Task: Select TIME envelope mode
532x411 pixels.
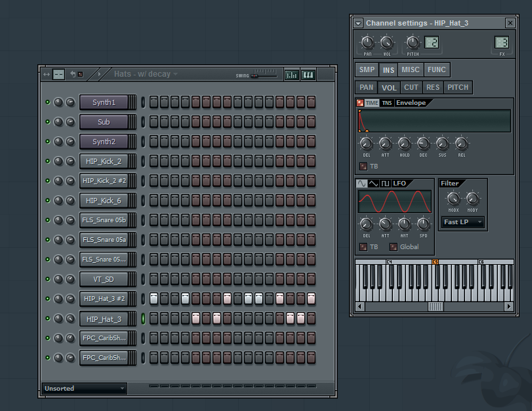Action: pyautogui.click(x=372, y=103)
